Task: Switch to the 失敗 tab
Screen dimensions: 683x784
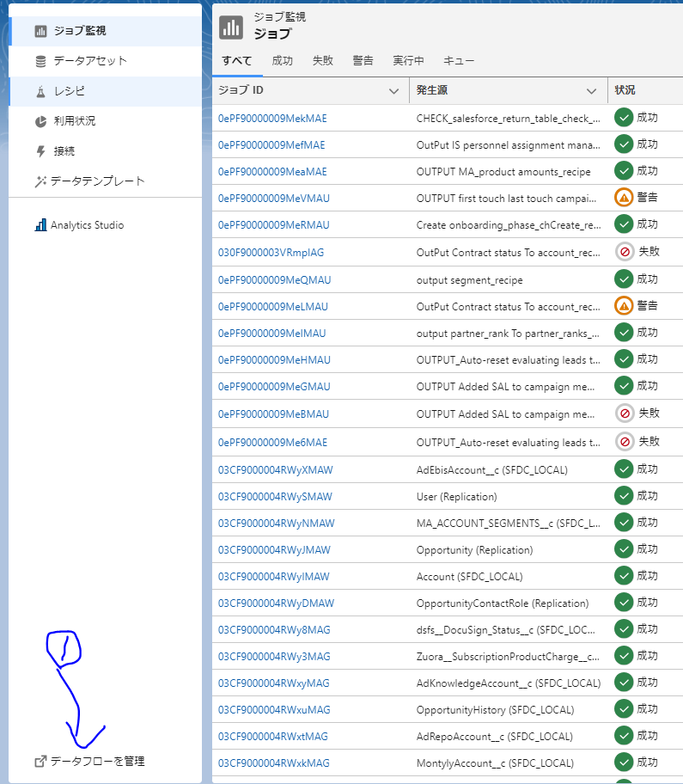Action: tap(323, 60)
